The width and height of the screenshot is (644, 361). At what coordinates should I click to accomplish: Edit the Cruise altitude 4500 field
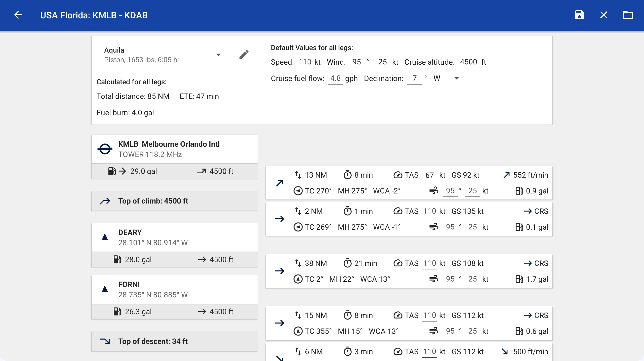468,62
